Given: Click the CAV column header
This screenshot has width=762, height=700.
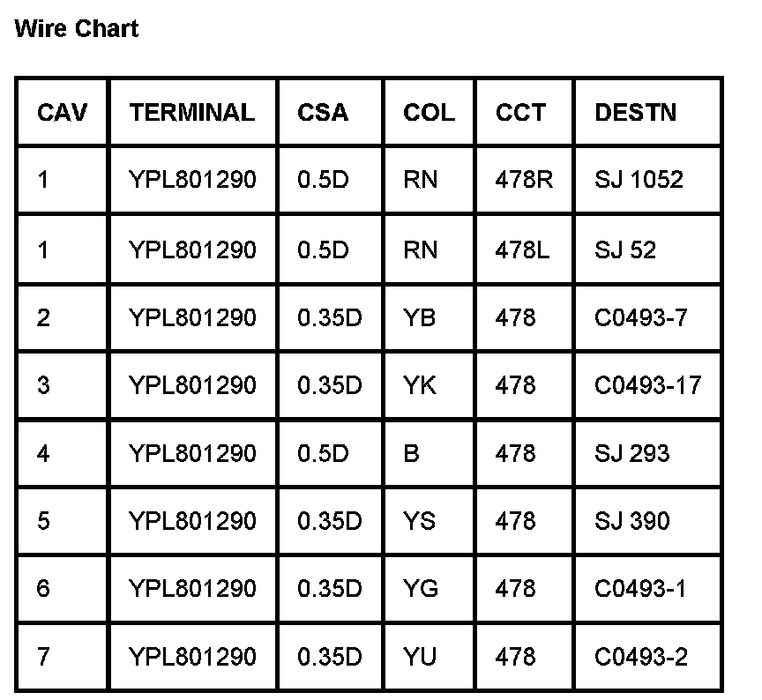Looking at the screenshot, I should (x=62, y=113).
